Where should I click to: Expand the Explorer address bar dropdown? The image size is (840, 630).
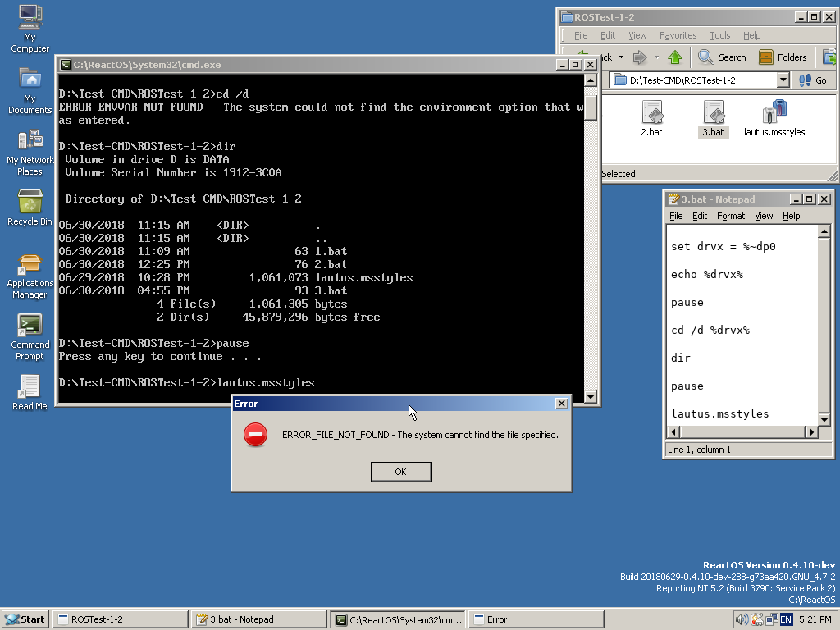pos(783,80)
